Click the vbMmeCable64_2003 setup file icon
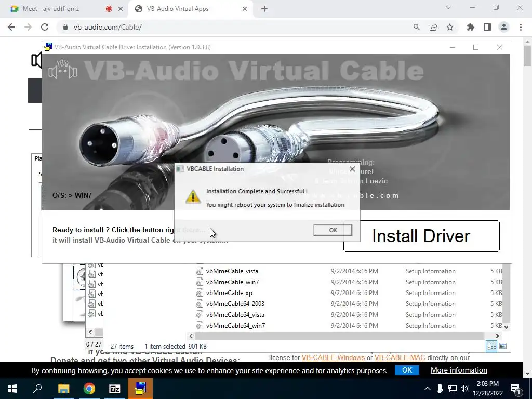Viewport: 532px width, 399px height. pos(199,303)
